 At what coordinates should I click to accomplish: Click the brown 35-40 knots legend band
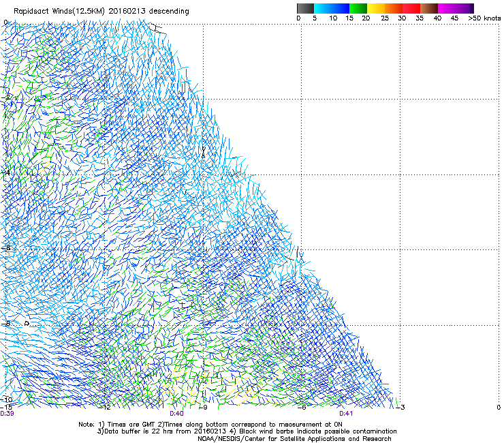(x=429, y=8)
